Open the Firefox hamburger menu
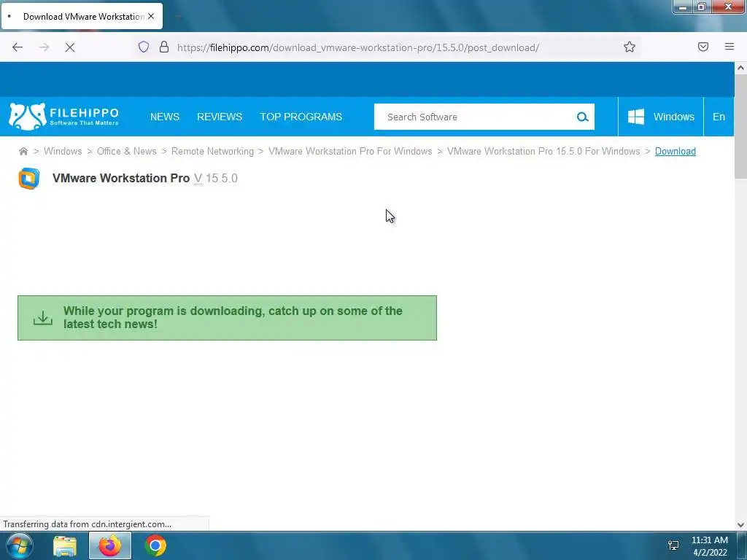Screen dimensions: 747x560 click(x=729, y=47)
